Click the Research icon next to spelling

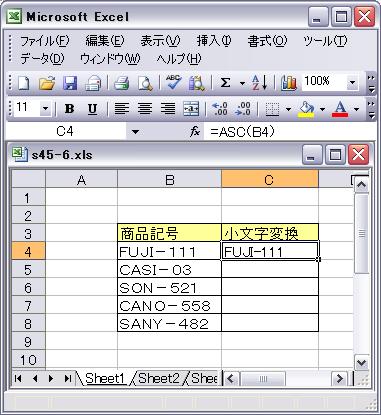(x=197, y=83)
